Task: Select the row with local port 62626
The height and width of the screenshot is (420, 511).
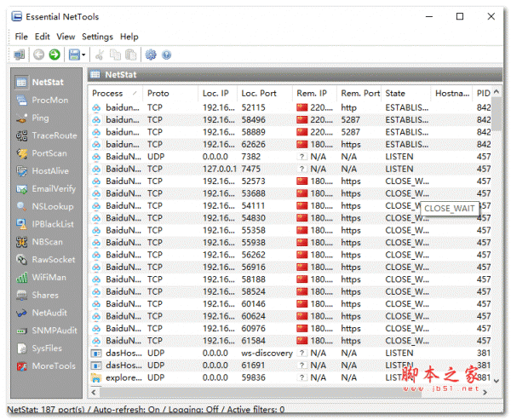Action: pyautogui.click(x=290, y=145)
